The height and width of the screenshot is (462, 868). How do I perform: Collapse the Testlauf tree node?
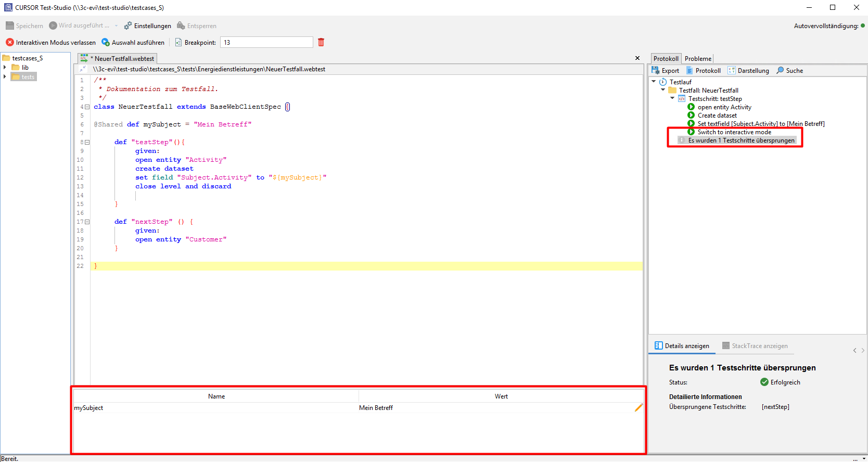click(x=654, y=82)
